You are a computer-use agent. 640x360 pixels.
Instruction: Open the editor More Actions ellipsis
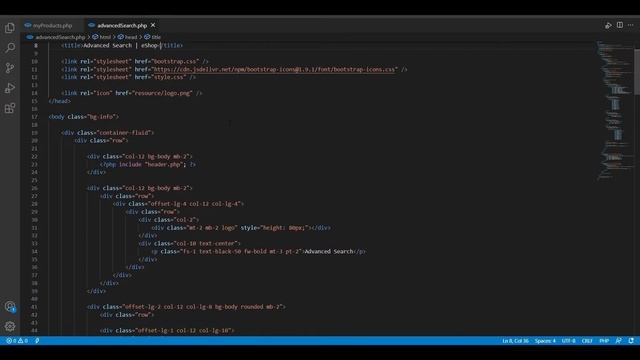pos(631,25)
